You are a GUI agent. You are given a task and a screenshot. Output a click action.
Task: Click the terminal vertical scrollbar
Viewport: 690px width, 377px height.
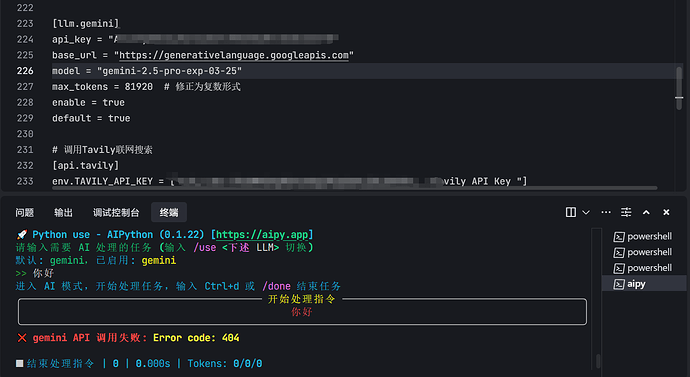click(x=598, y=361)
